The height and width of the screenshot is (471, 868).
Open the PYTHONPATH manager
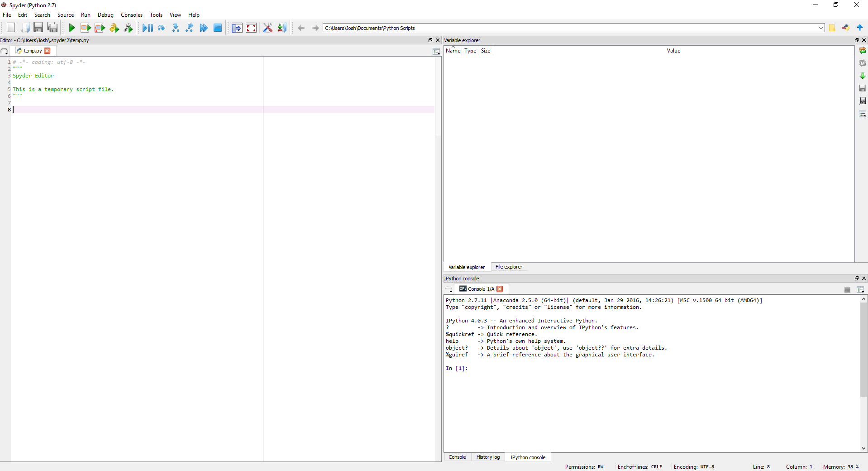click(x=282, y=28)
